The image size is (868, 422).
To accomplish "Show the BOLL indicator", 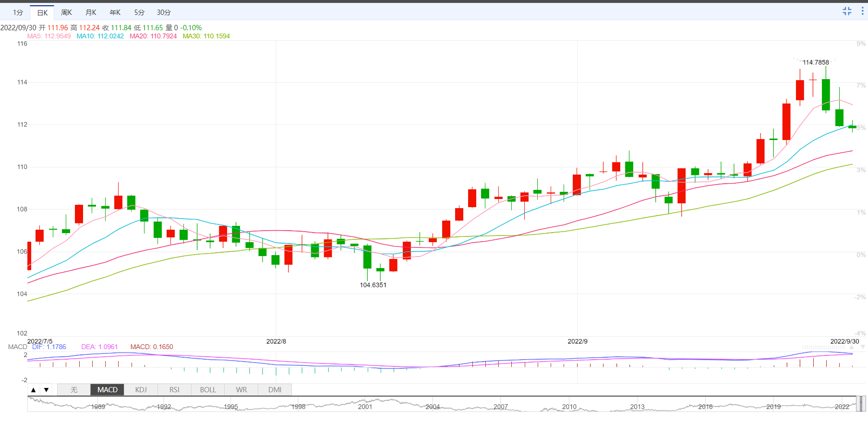I will pos(208,390).
